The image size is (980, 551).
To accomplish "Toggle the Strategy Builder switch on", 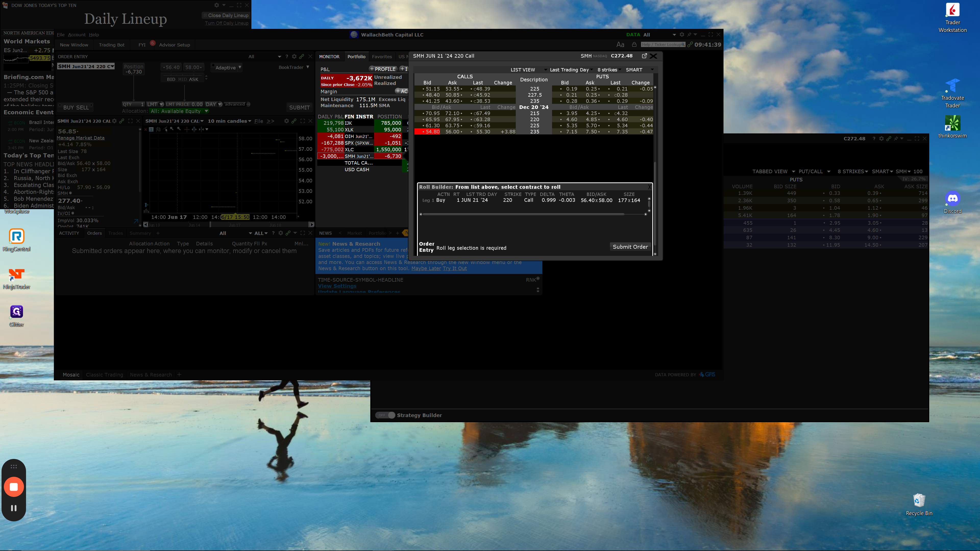I will pos(385,415).
